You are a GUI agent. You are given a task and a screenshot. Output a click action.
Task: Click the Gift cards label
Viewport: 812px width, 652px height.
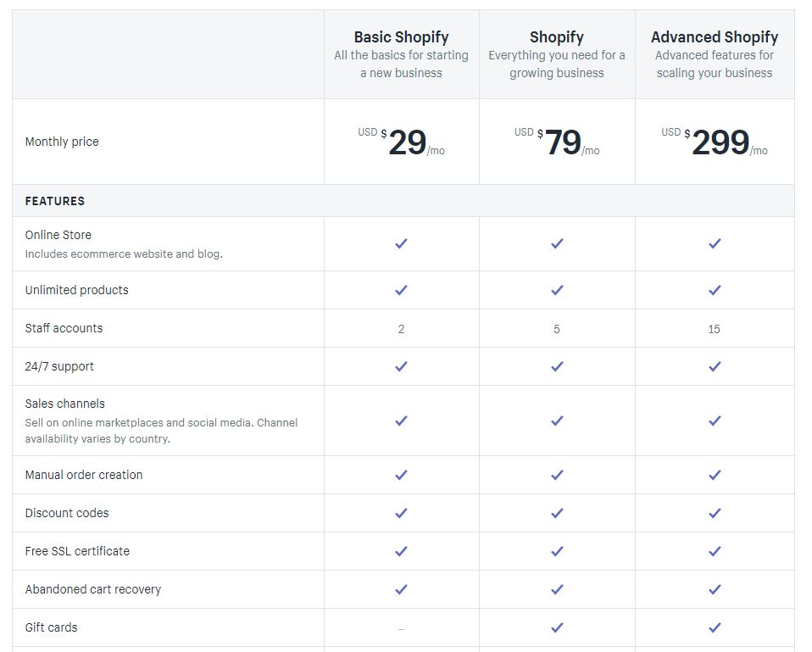coord(51,627)
